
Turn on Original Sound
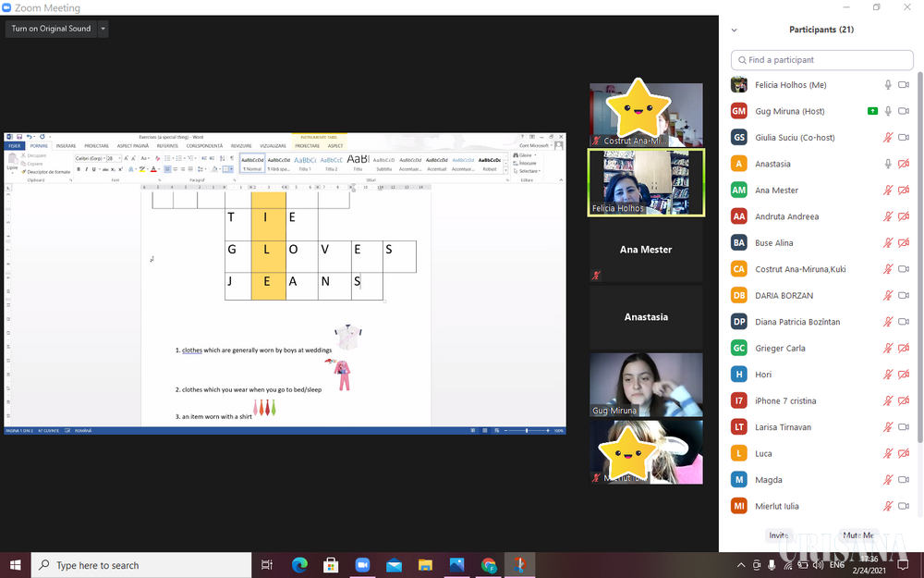(x=51, y=29)
